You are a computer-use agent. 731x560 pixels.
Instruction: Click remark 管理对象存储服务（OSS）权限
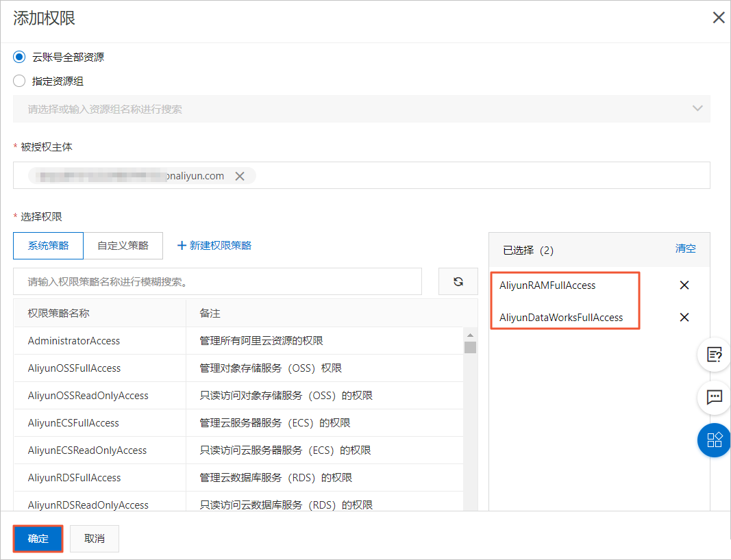pyautogui.click(x=271, y=368)
